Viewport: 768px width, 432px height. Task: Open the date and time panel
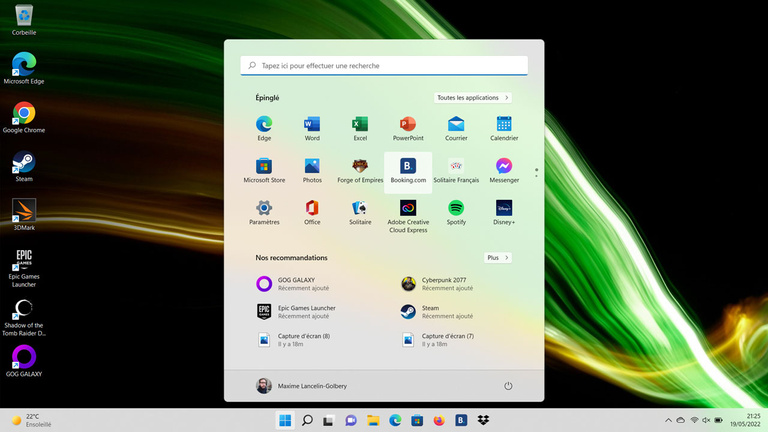(745, 420)
